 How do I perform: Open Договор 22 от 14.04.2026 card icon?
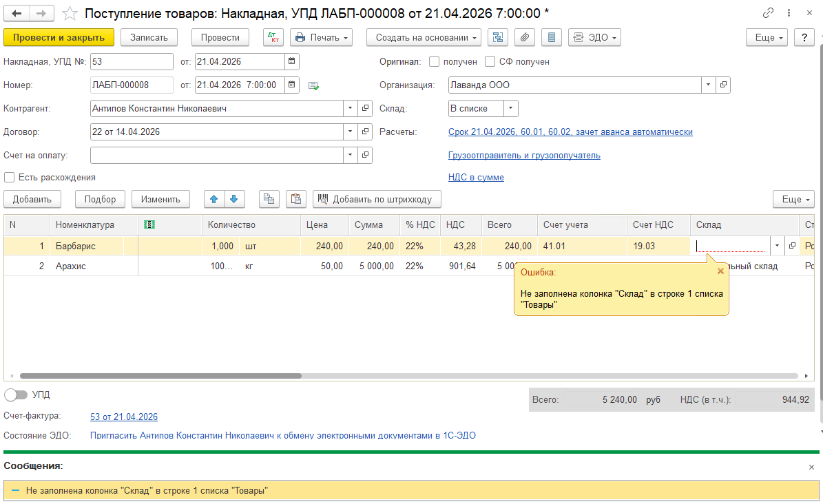(x=365, y=132)
